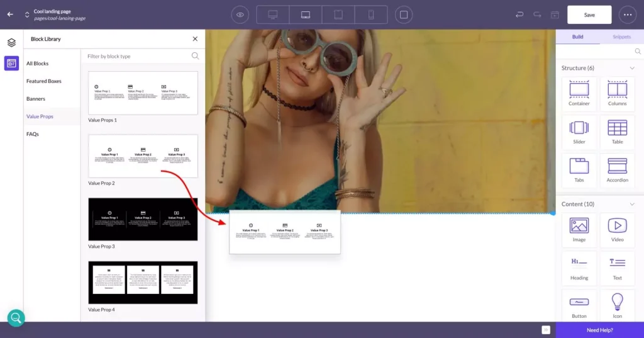Open the layers panel icon
Viewport: 644px width, 338px height.
click(x=11, y=42)
